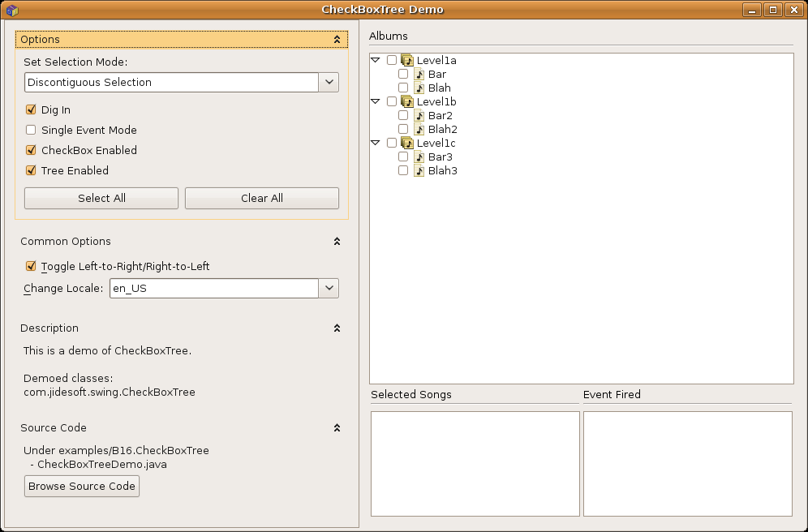Collapse the Common Options section
The height and width of the screenshot is (532, 808).
[x=337, y=241]
